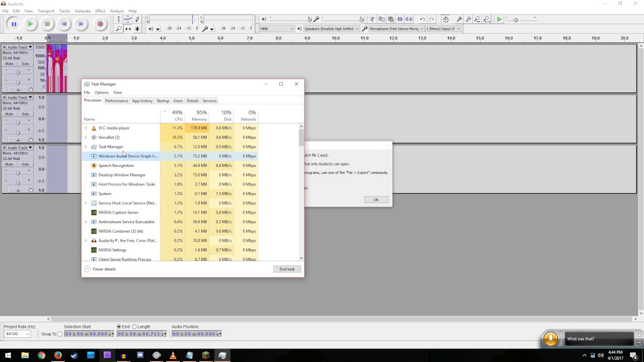The height and width of the screenshot is (362, 644).
Task: Select the Draw pencil tool
Action: [x=137, y=19]
